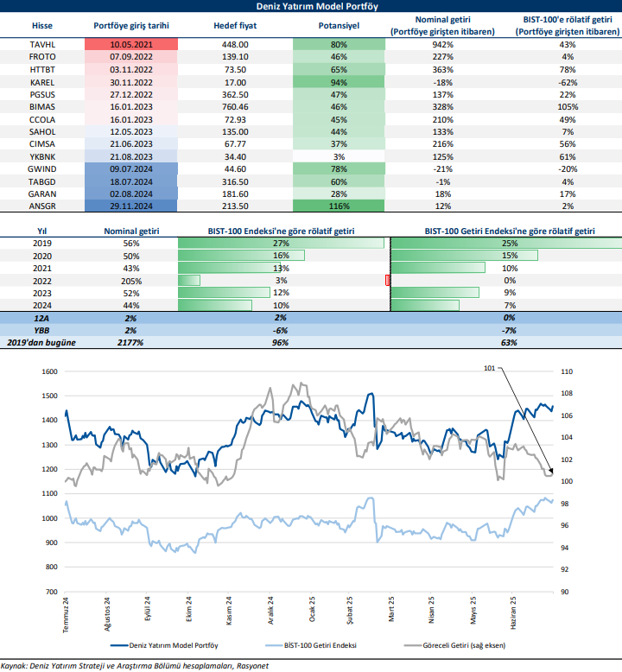Select the Potansiyel column header
The width and height of the screenshot is (622, 672).
[x=338, y=26]
